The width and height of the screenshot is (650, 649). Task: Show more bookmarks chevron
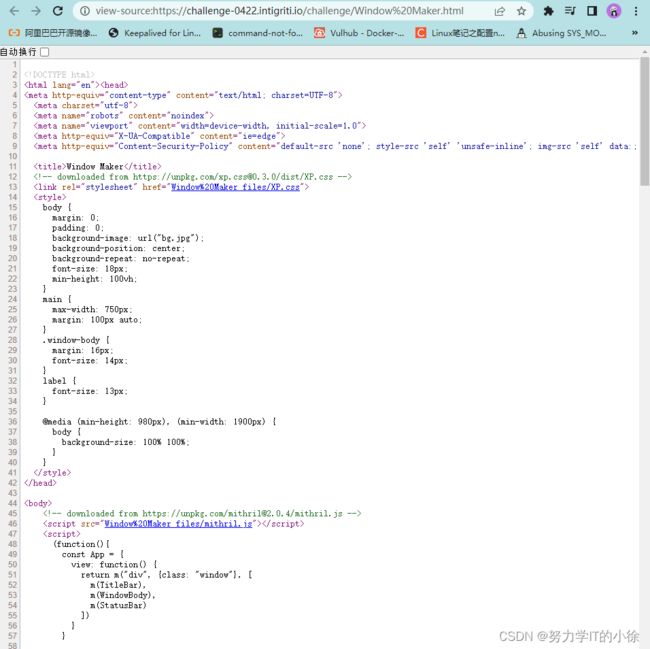(635, 33)
